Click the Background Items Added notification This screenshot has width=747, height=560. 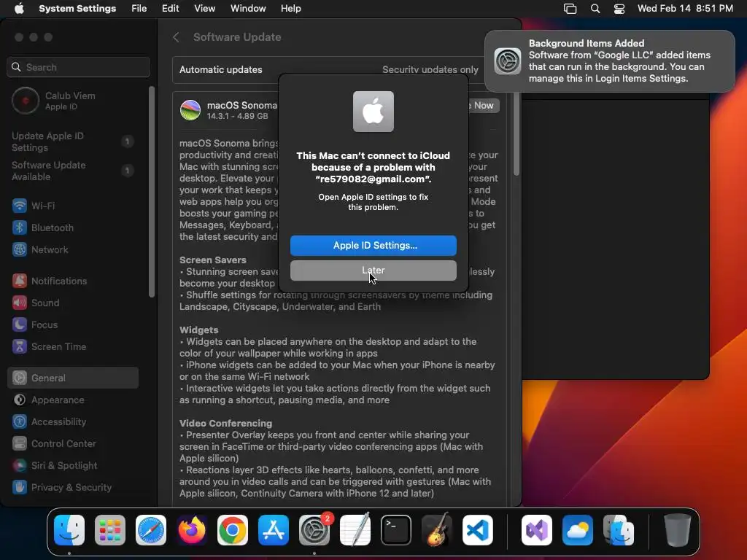[x=610, y=61]
